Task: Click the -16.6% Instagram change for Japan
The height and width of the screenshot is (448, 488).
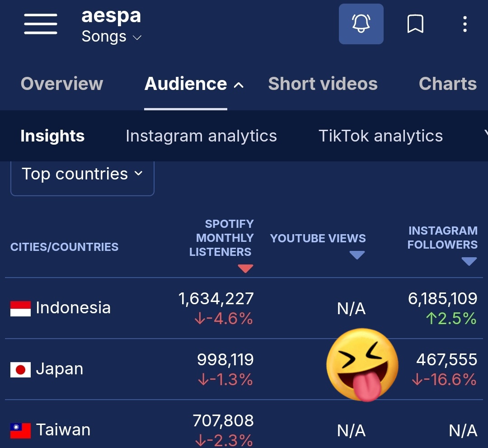Action: (444, 380)
